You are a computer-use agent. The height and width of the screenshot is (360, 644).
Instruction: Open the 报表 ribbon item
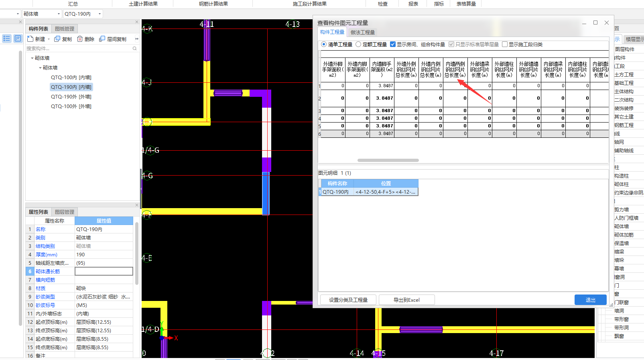pyautogui.click(x=413, y=4)
